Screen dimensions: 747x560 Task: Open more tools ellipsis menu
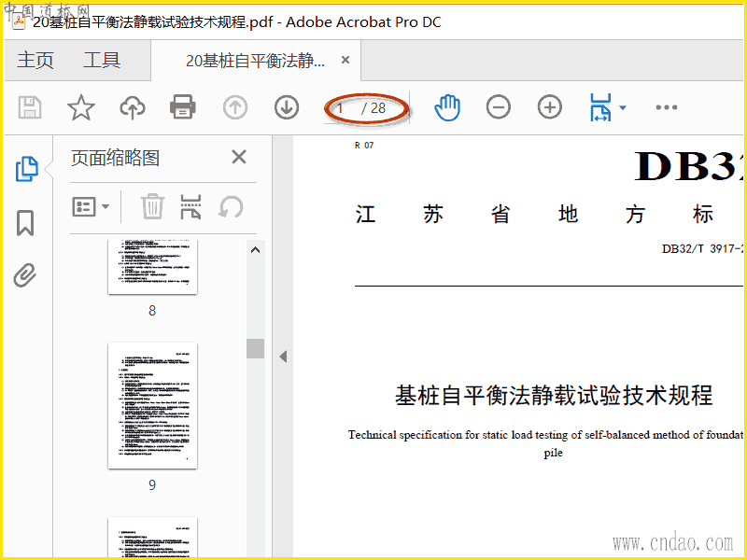click(666, 107)
